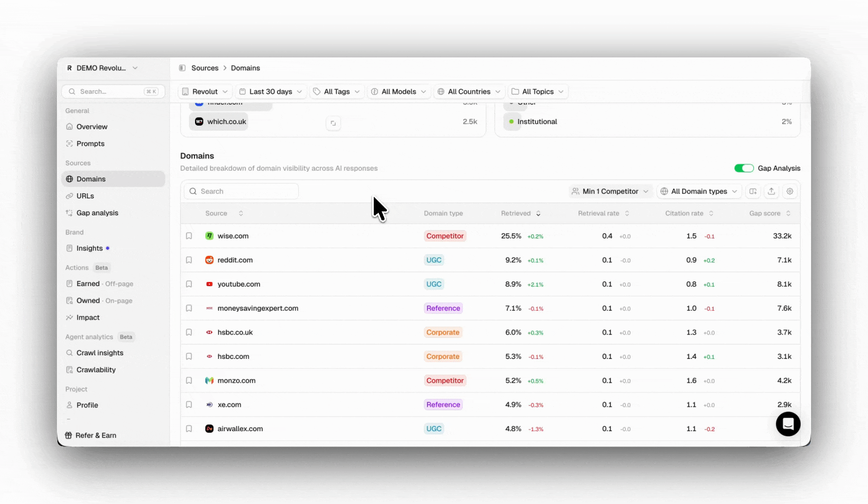
Task: Click the expand icon next to which.co.uk
Action: [333, 123]
